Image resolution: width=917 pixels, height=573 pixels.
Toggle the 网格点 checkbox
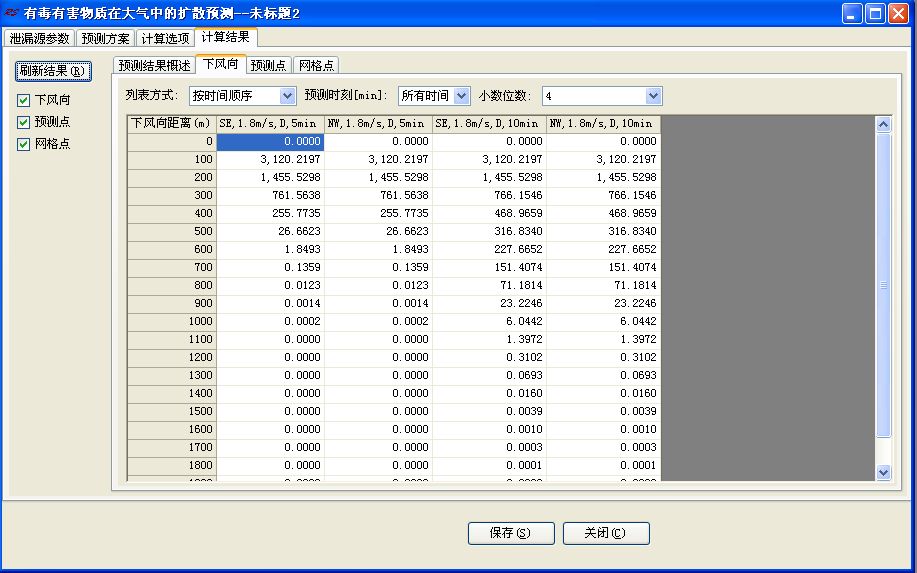pos(23,144)
